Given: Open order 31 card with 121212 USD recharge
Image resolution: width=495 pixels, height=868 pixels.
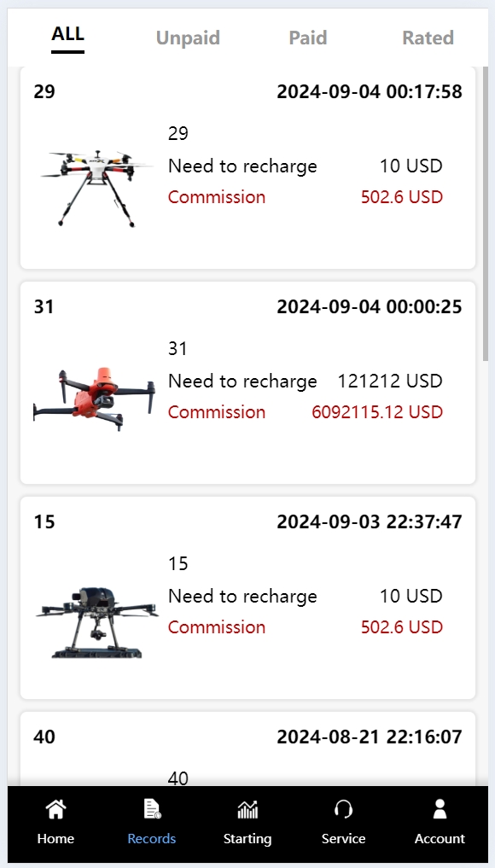Looking at the screenshot, I should click(247, 382).
